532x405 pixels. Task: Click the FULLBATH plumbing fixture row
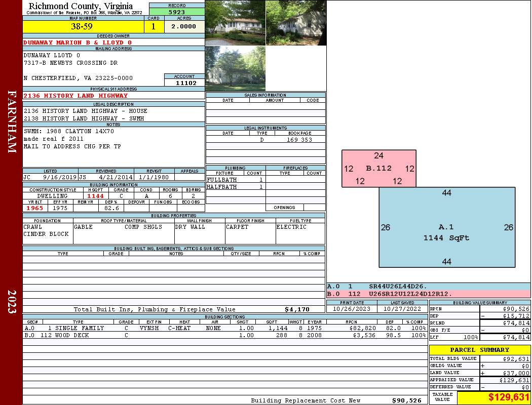235,180
